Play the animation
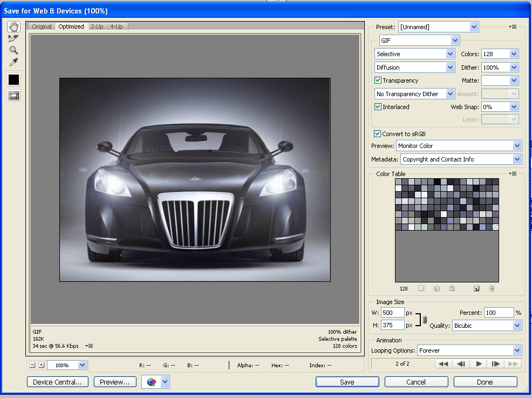 point(478,364)
